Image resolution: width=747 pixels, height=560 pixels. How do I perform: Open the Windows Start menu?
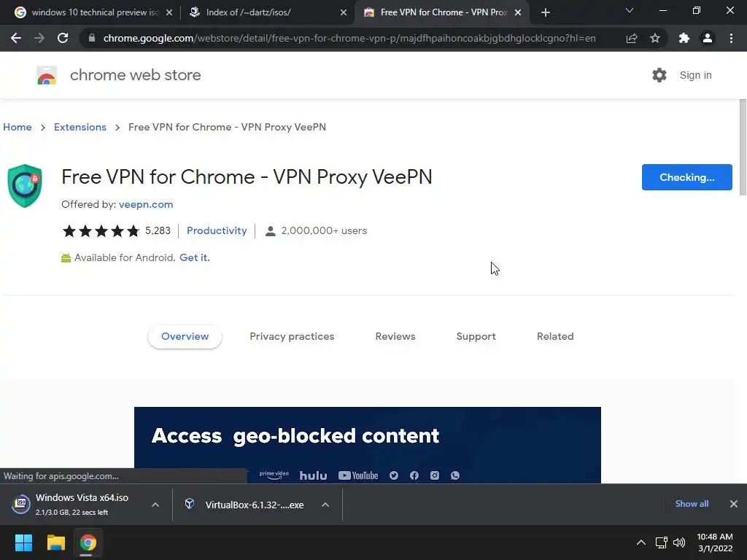(23, 542)
